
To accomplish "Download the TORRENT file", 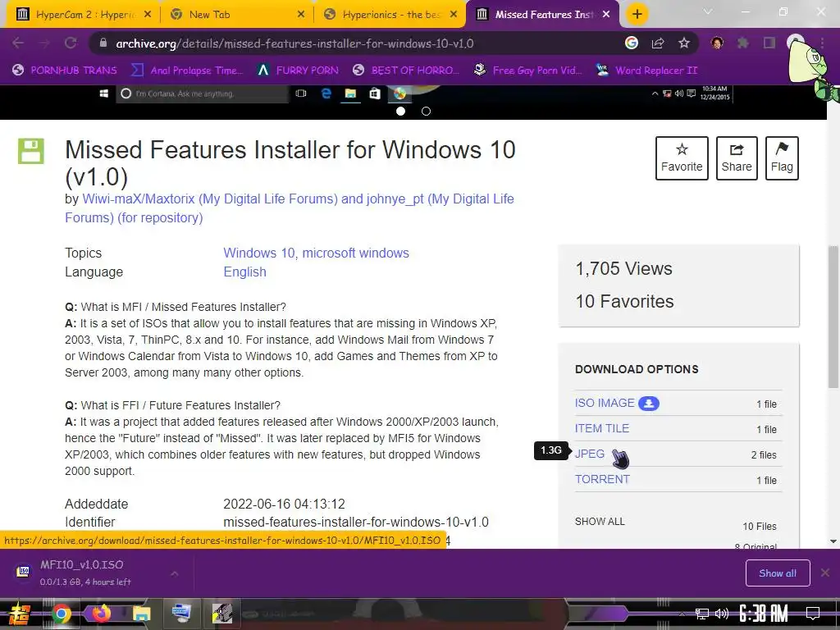I will click(x=602, y=479).
